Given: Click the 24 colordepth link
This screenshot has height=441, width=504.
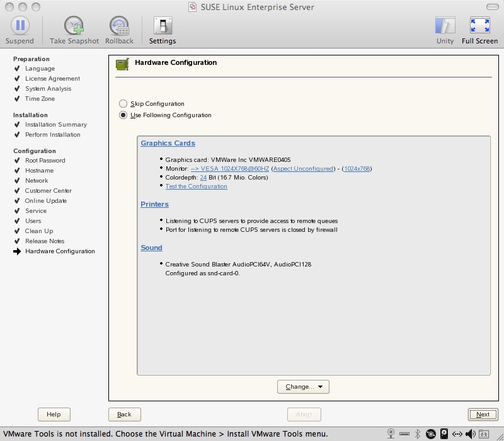Looking at the screenshot, I should (203, 178).
